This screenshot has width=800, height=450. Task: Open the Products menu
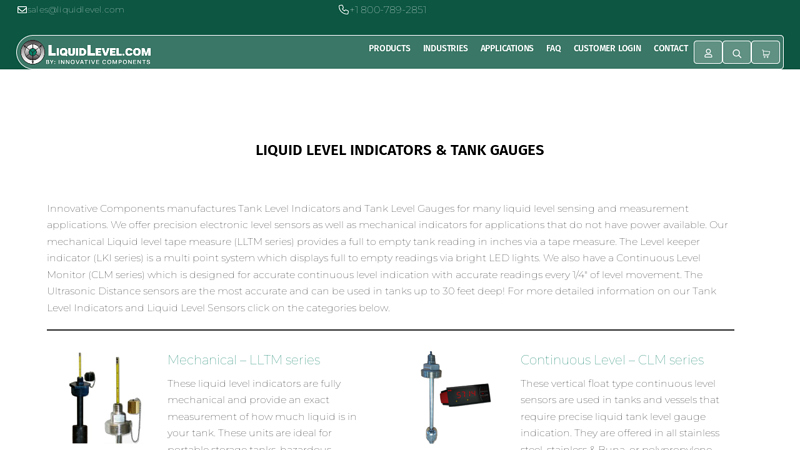point(389,48)
